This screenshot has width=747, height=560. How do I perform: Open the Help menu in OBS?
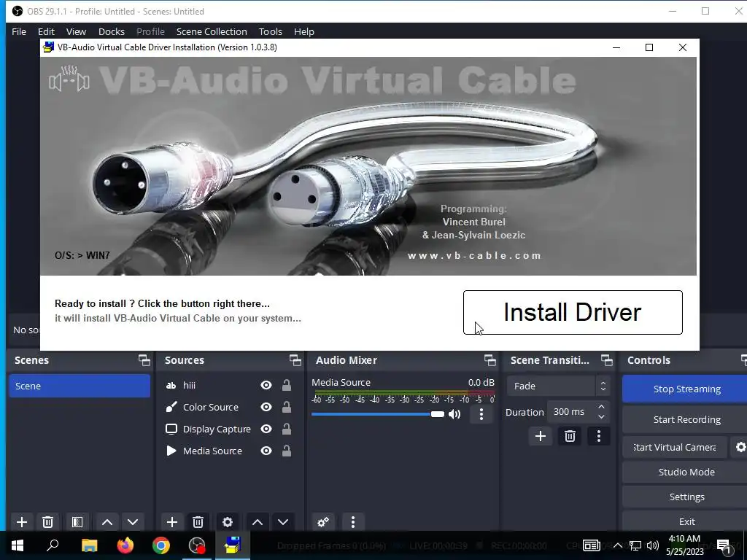[304, 32]
